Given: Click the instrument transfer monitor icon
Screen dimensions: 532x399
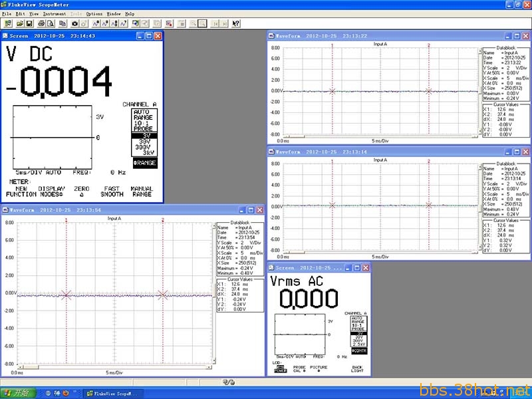Looking at the screenshot, I should (136, 23).
